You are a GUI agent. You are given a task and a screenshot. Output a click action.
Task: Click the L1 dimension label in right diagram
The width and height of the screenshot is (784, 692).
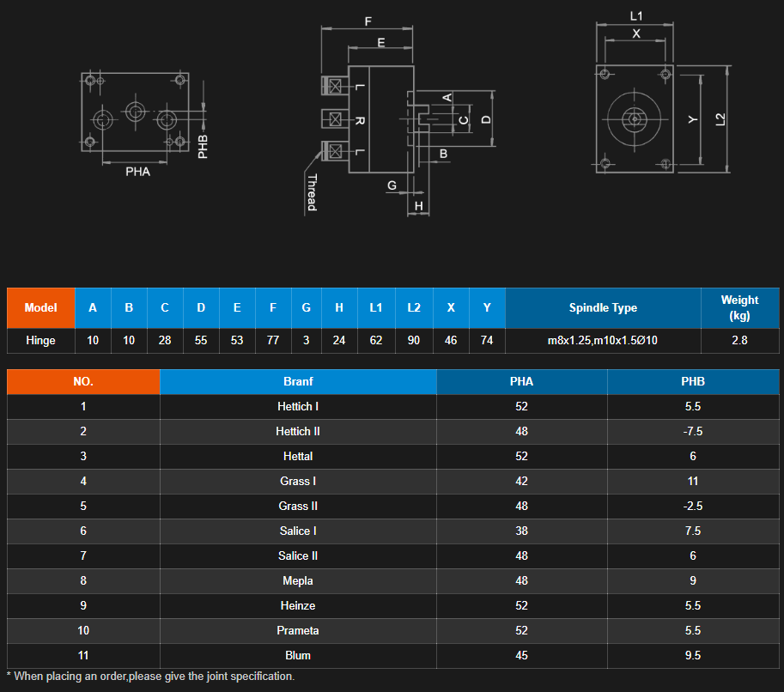click(636, 15)
